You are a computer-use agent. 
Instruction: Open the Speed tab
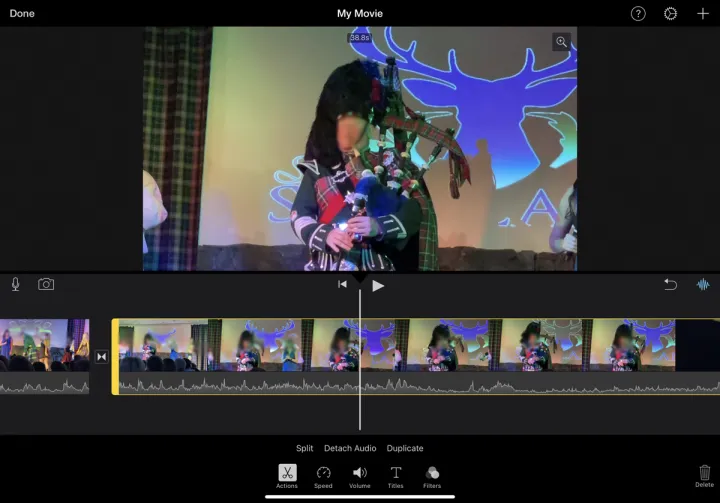point(323,475)
